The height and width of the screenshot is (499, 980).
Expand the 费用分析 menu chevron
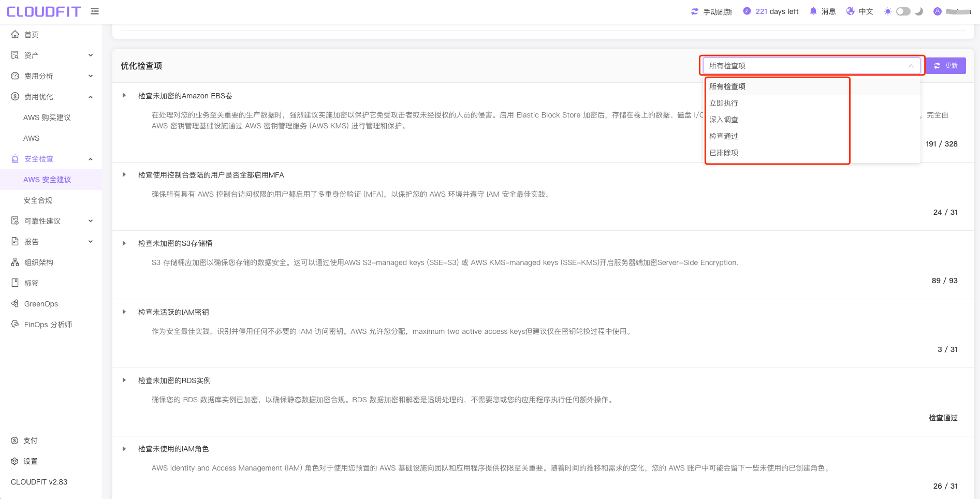(x=91, y=76)
